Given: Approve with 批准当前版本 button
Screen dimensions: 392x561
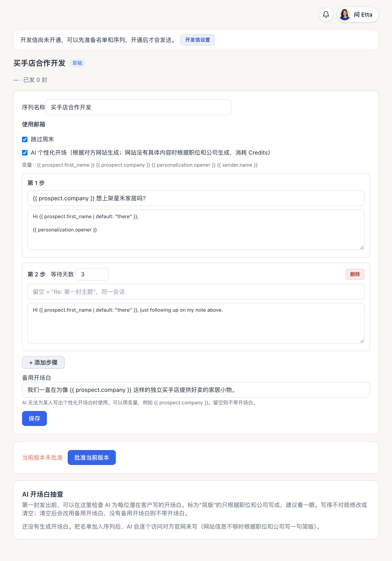Looking at the screenshot, I should click(92, 457).
